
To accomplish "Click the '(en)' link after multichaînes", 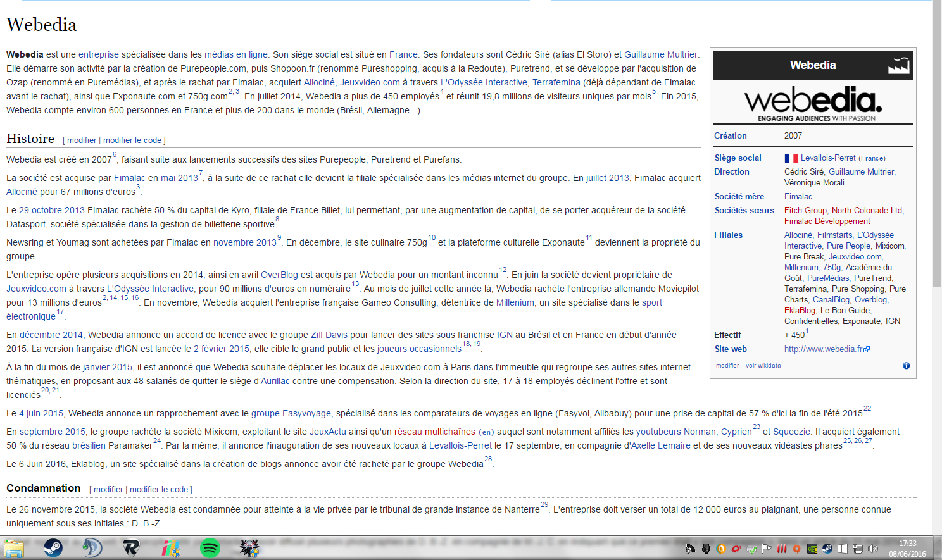I will [486, 432].
